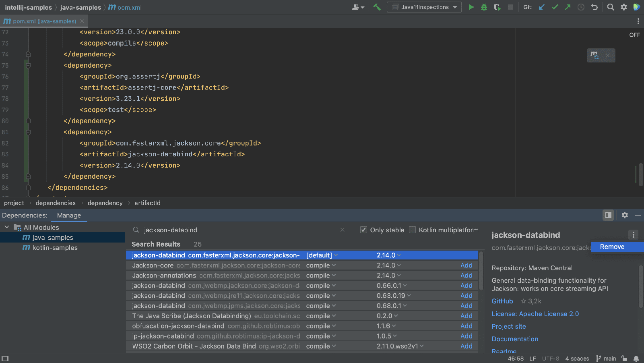Open scope dropdown for selected jackson-databind [default]
The height and width of the screenshot is (363, 644).
coord(322,255)
